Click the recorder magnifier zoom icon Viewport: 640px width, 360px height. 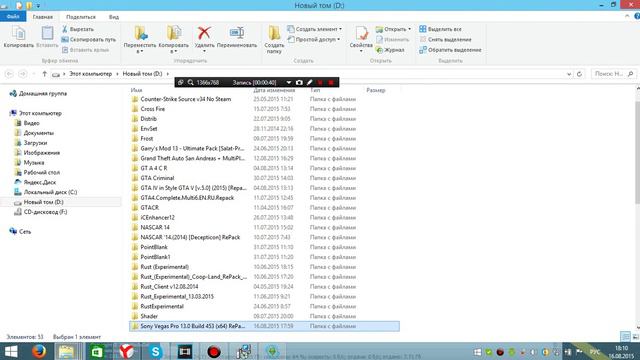[x=191, y=82]
